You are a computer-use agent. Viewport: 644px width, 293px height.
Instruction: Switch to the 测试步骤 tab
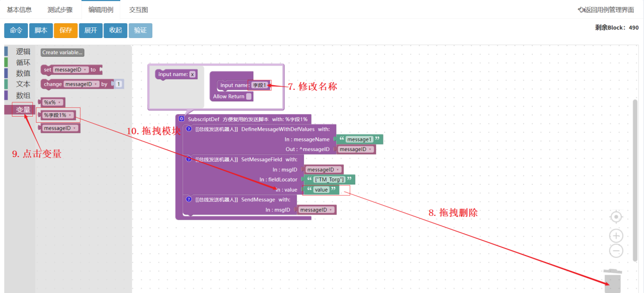coord(60,10)
